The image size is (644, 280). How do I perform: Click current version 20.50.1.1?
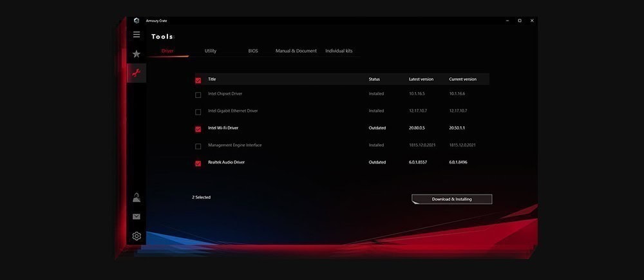[457, 128]
